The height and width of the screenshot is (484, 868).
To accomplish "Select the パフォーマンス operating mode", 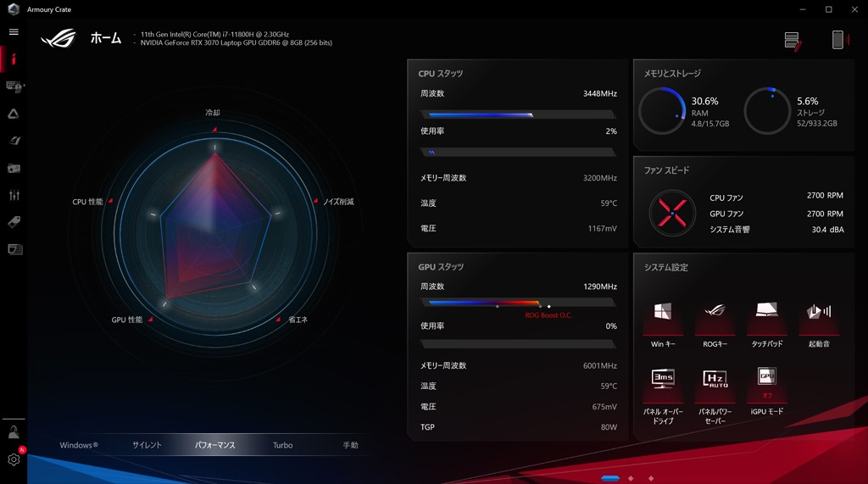I will tap(214, 445).
